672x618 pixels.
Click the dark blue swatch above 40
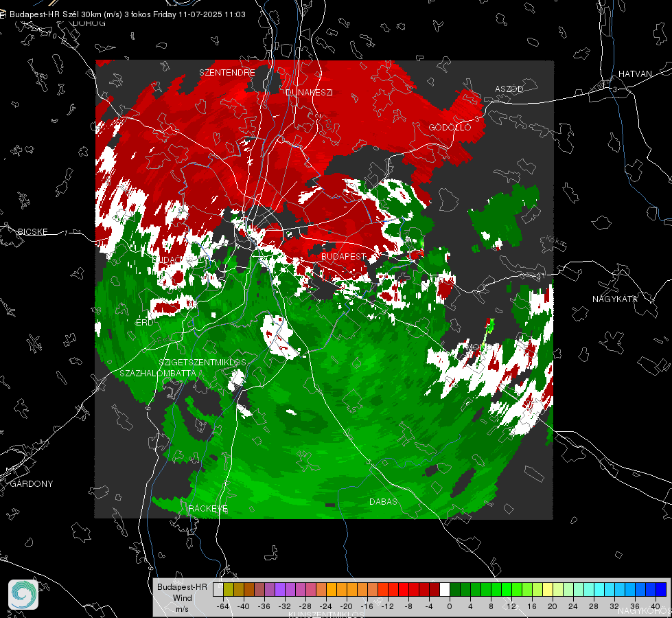(661, 590)
